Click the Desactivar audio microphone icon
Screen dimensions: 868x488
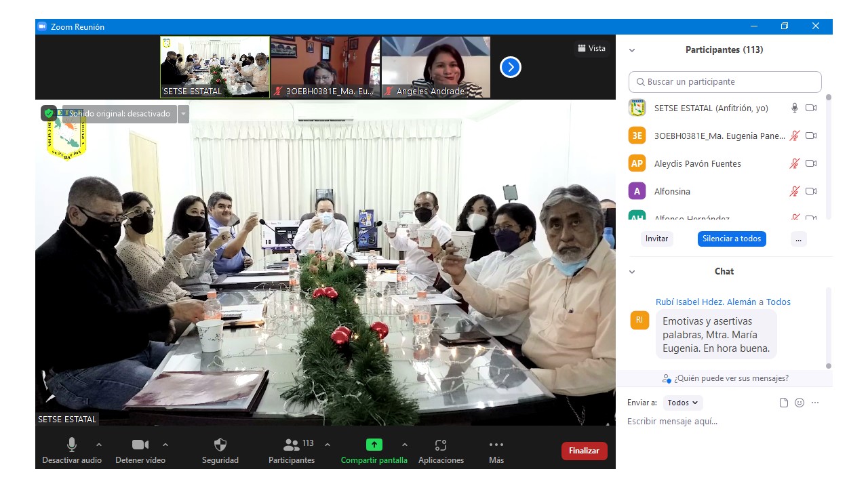72,445
